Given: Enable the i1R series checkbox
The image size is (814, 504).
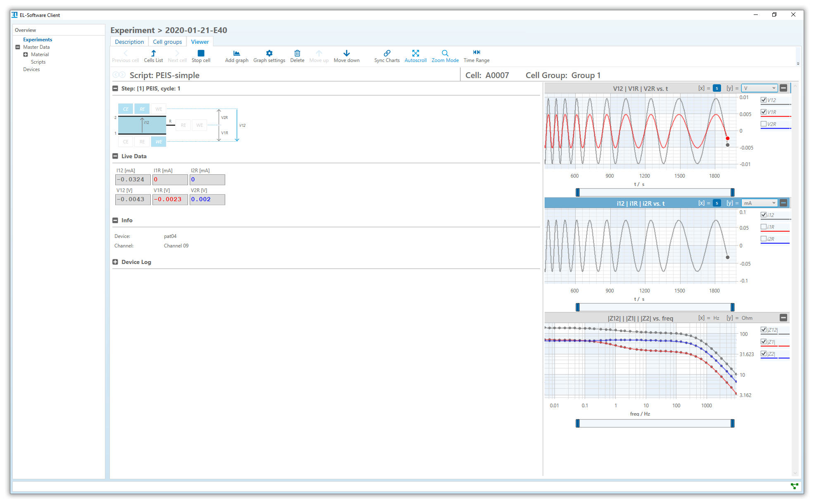Looking at the screenshot, I should coord(764,227).
